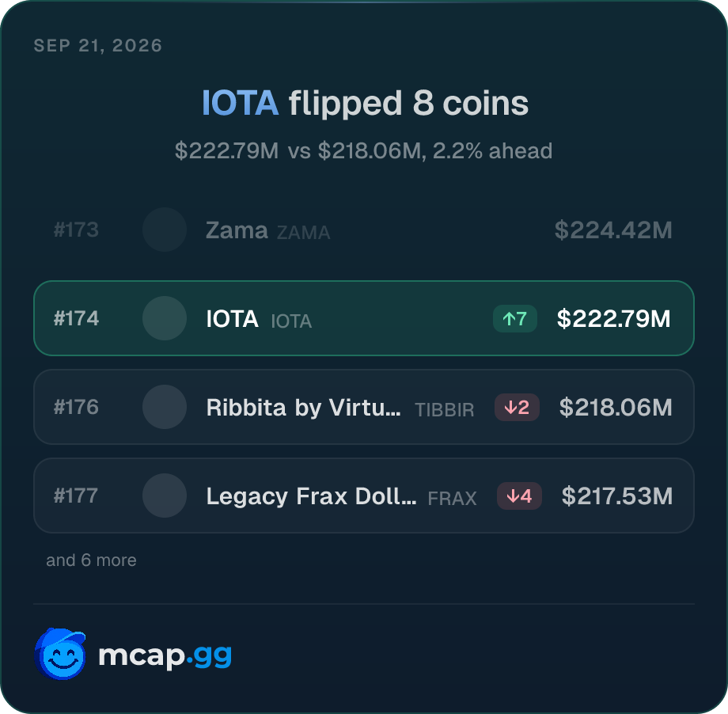Image resolution: width=728 pixels, height=714 pixels.
Task: Click the Zama name in row #173
Action: pos(237,230)
